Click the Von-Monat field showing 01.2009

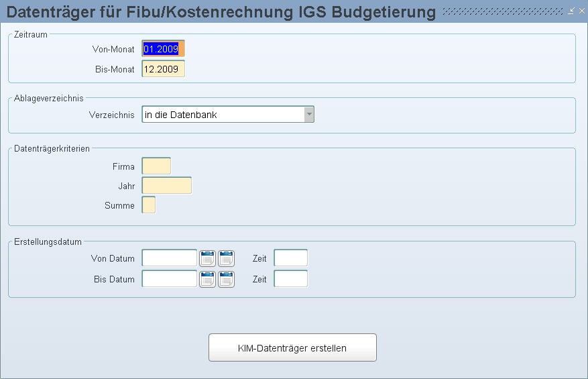(x=162, y=49)
